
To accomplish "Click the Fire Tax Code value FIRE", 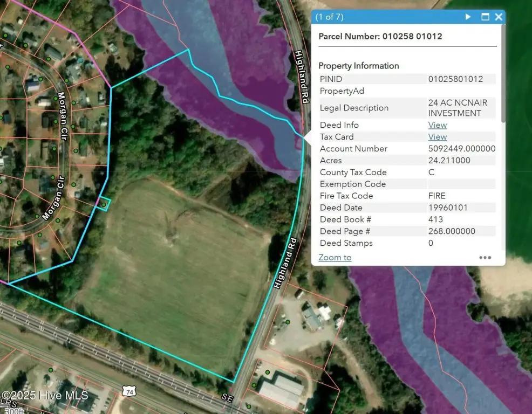I will pos(437,196).
